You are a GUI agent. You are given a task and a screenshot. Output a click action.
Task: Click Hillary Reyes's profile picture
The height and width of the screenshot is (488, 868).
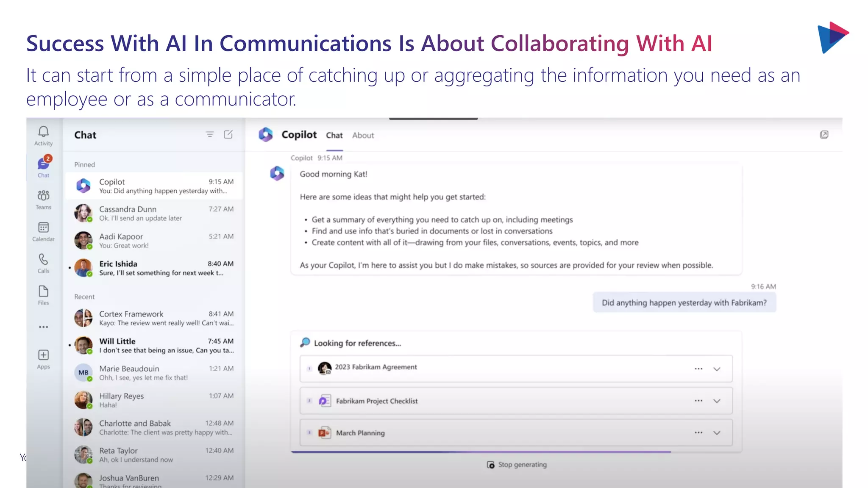tap(83, 400)
